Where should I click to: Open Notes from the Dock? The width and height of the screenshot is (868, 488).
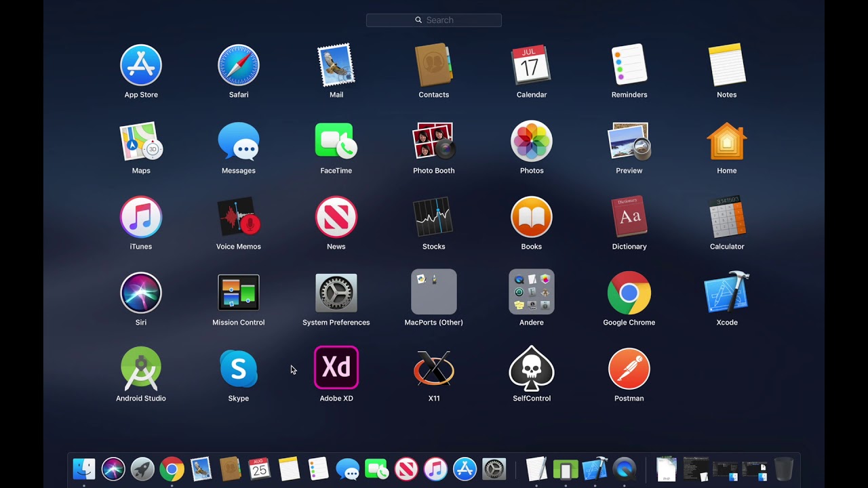289,469
